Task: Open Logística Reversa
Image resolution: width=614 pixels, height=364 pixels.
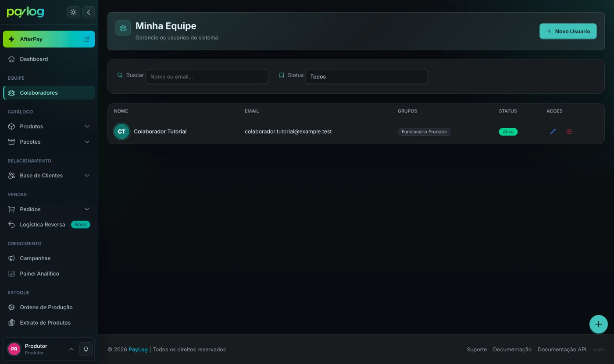Action: coord(49,225)
